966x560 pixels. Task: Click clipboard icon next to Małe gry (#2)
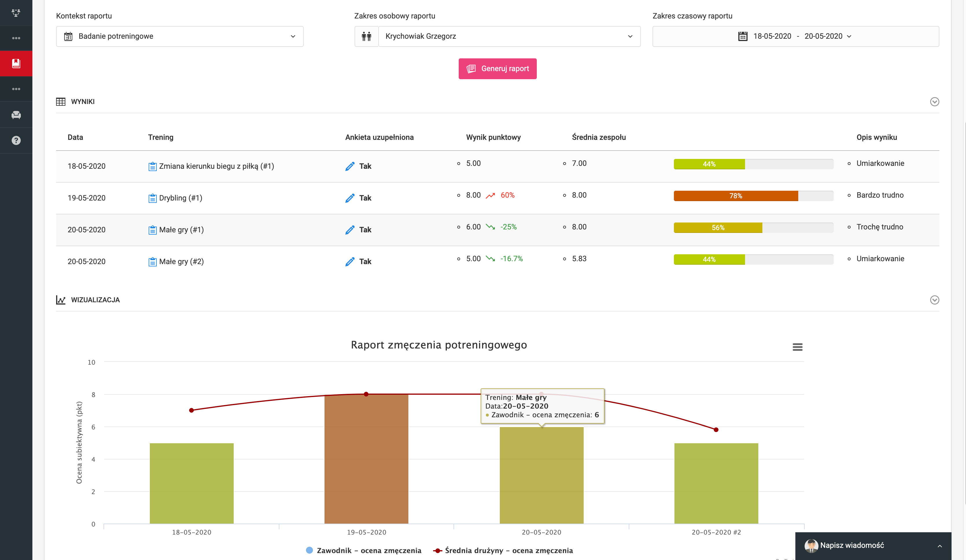tap(152, 262)
